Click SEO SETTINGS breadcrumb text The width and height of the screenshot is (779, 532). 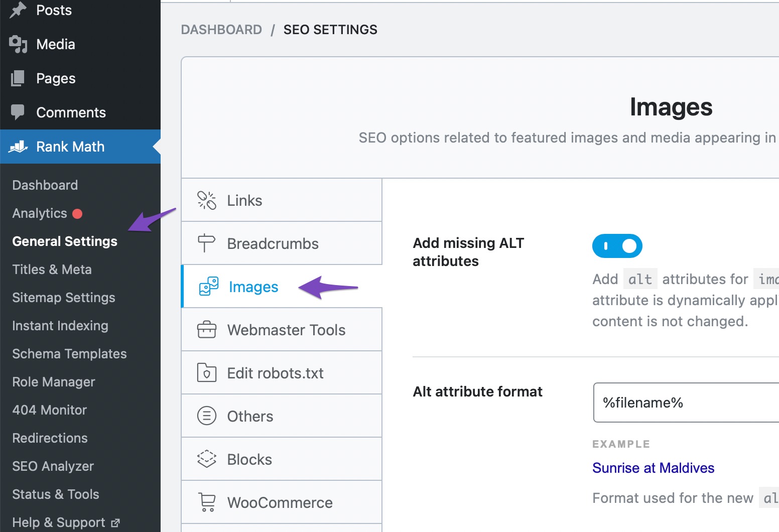330,30
